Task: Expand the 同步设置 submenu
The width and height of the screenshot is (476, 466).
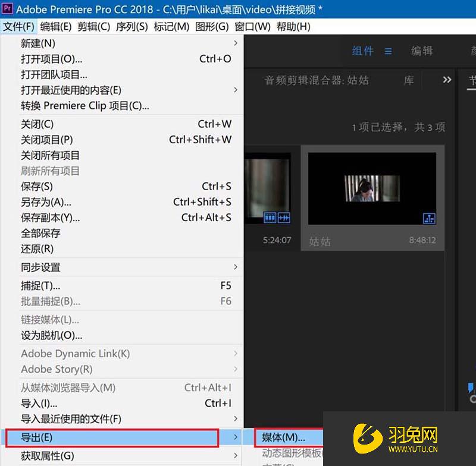Action: pyautogui.click(x=122, y=267)
